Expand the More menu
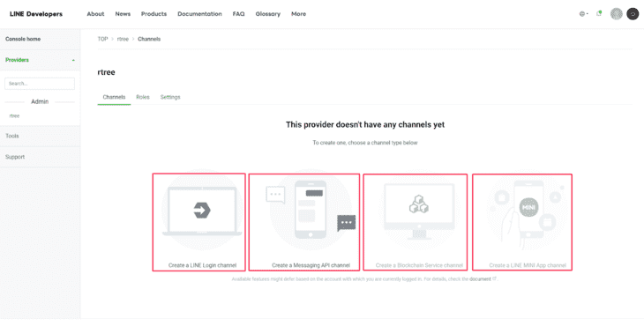644x326 pixels. tap(298, 14)
